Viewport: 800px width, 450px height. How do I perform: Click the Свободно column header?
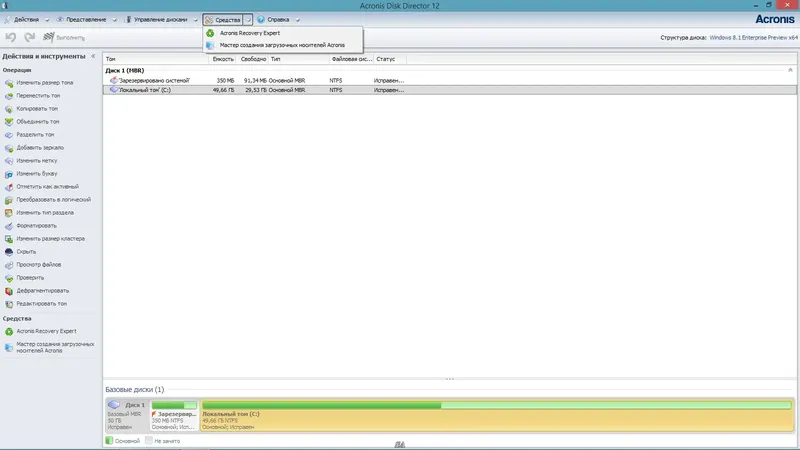[253, 59]
